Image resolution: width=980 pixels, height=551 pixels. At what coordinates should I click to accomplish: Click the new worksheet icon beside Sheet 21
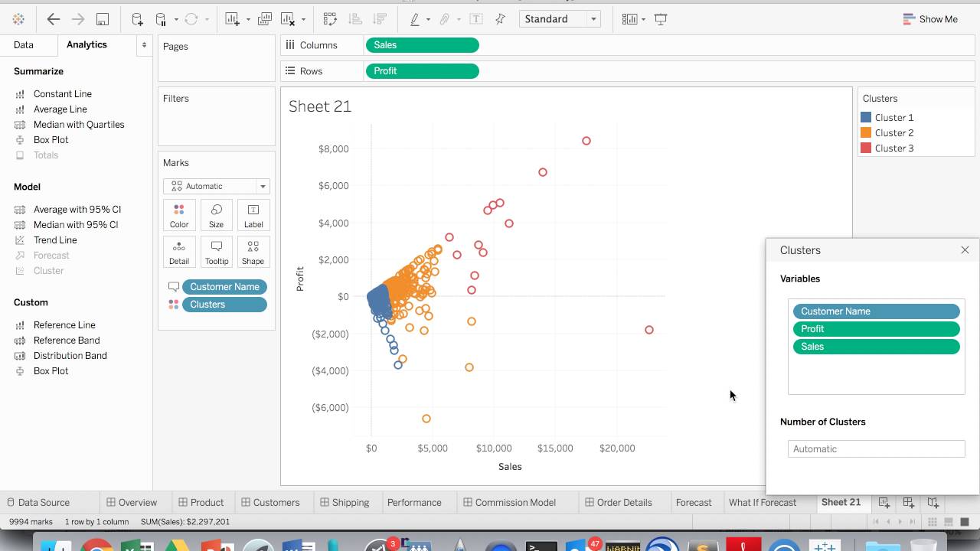884,503
